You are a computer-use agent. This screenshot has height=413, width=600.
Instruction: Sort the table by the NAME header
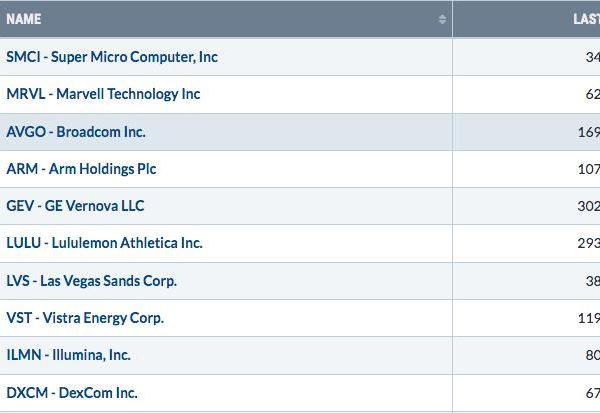(x=24, y=19)
